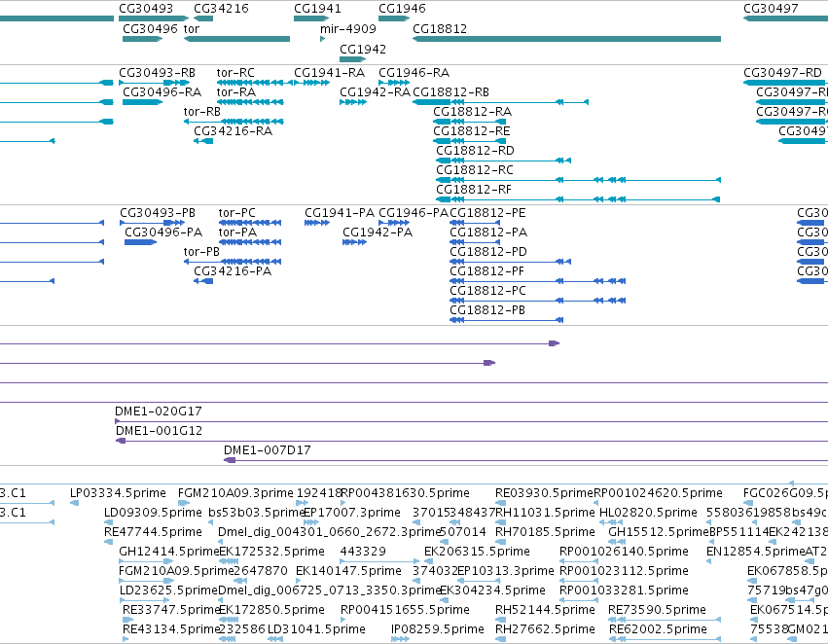Screen dimensions: 828x644
Task: Open the RP004151655.5prime EST label
Action: pos(405,610)
